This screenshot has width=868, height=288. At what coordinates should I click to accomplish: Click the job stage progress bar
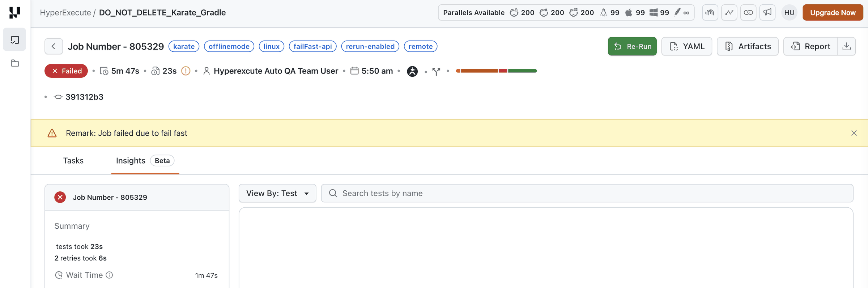coord(496,71)
